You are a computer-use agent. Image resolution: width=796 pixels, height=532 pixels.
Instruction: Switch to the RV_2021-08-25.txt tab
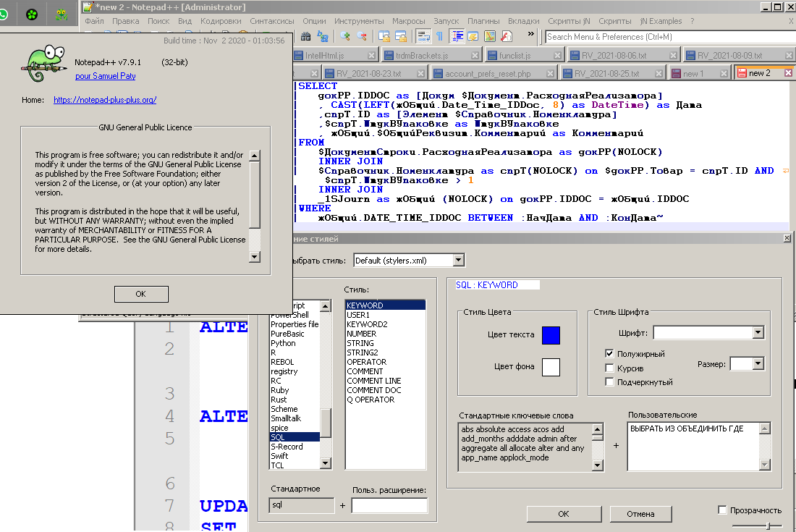[x=606, y=74]
